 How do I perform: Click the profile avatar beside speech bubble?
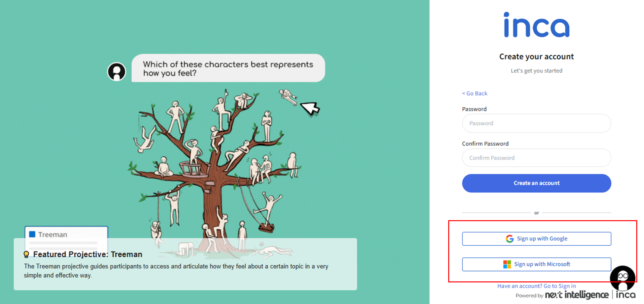[117, 71]
